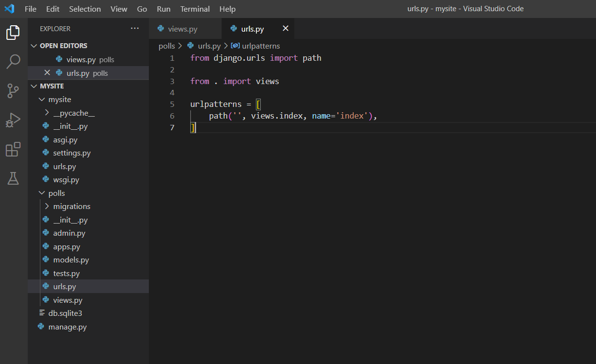Open __init__.py in polls folder

tap(88, 220)
